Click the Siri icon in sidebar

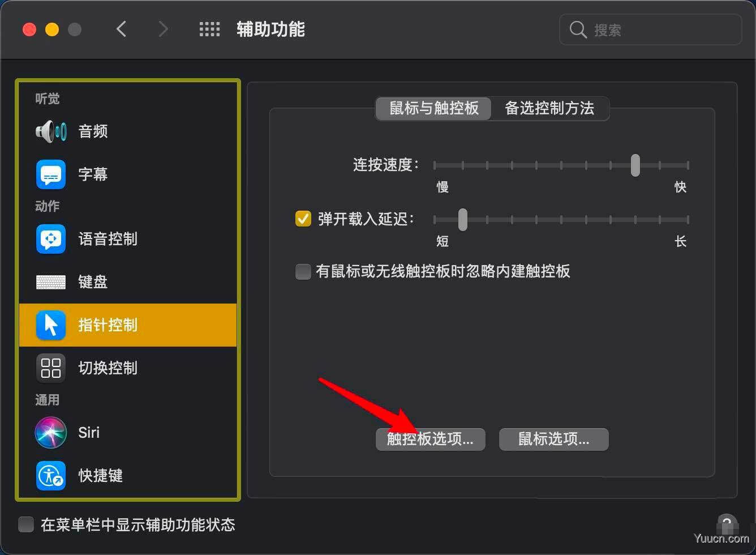click(51, 433)
